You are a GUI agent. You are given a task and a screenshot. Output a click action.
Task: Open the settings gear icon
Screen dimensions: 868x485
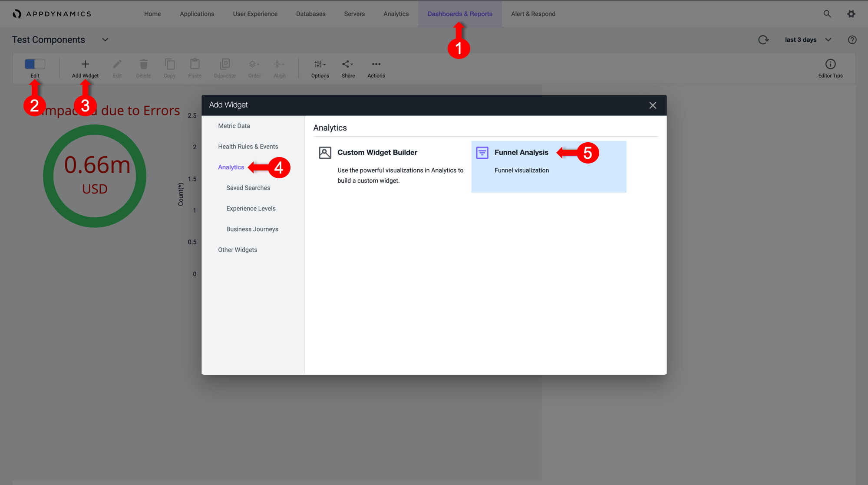tap(851, 14)
